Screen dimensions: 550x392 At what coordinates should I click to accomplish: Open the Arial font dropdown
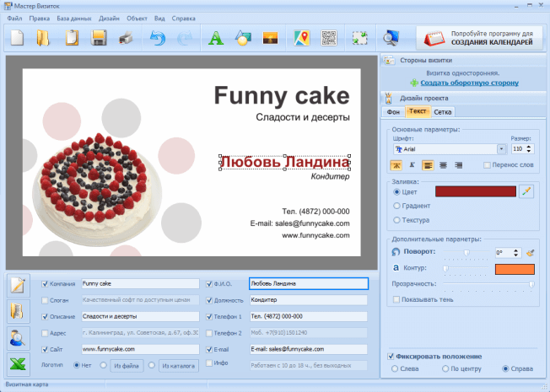[502, 149]
